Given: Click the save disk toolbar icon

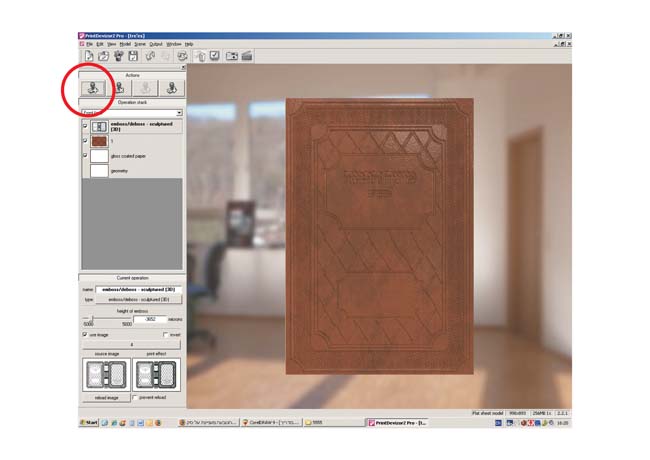Looking at the screenshot, I should click(x=133, y=56).
